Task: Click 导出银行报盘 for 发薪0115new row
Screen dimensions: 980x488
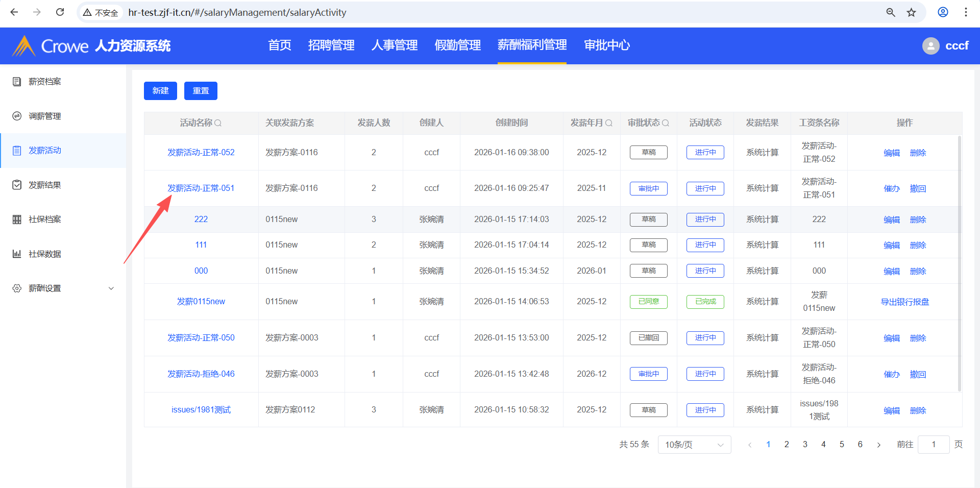Action: tap(904, 302)
